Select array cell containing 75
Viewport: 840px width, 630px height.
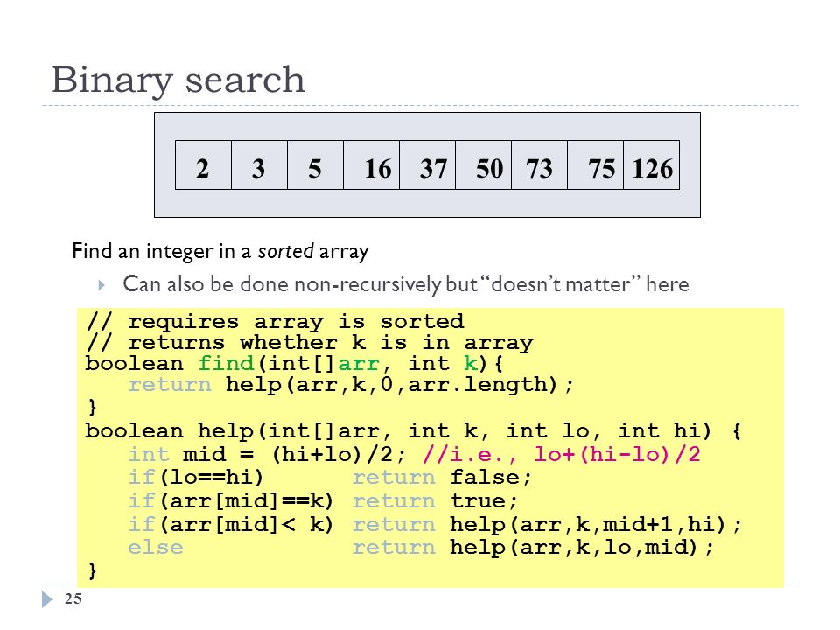(596, 165)
